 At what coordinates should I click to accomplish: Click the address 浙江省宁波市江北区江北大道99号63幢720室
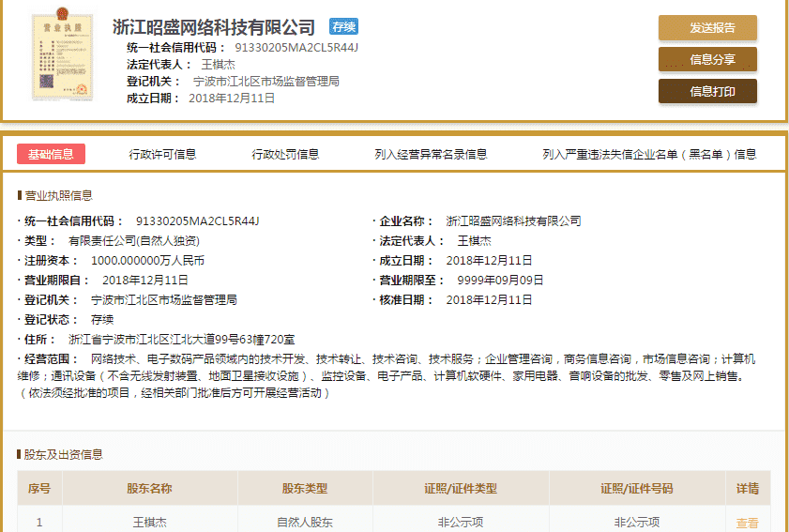coord(182,340)
